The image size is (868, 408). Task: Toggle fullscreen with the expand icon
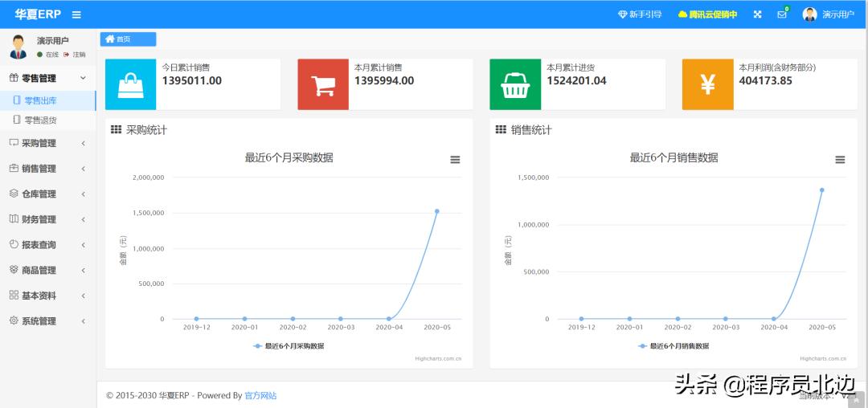point(757,15)
